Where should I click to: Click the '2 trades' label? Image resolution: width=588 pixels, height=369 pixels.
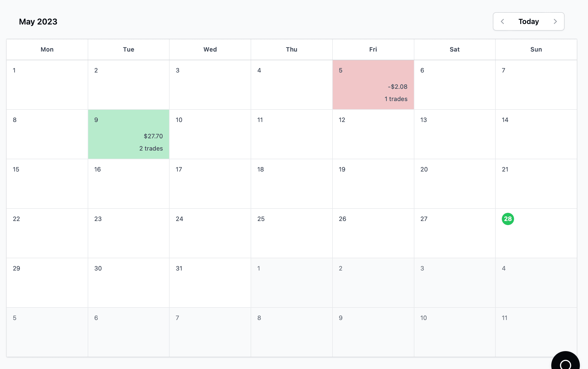click(151, 149)
